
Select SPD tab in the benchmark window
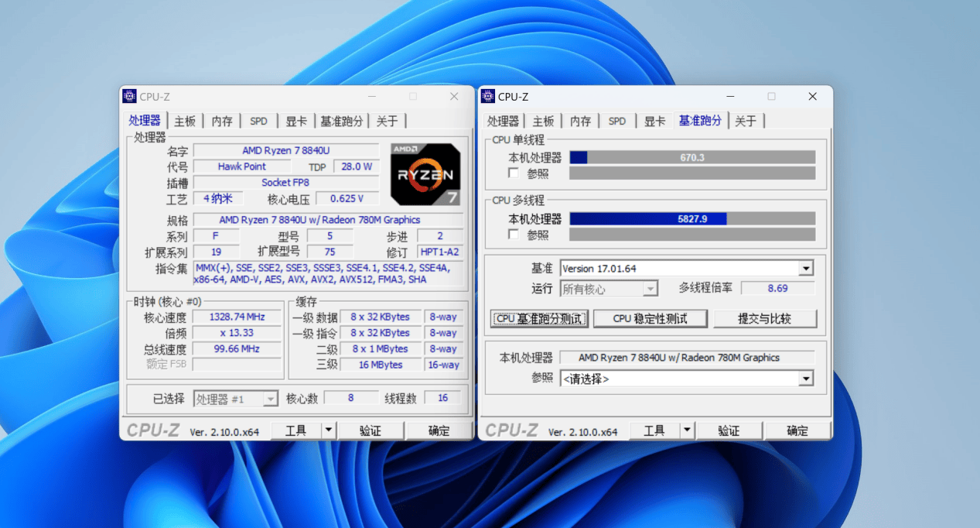[x=617, y=121]
